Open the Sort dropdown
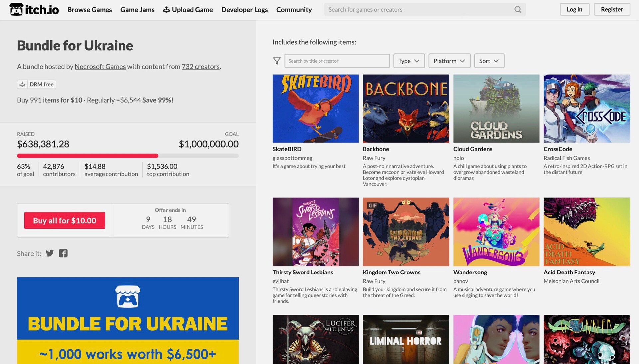The height and width of the screenshot is (364, 639). point(489,61)
